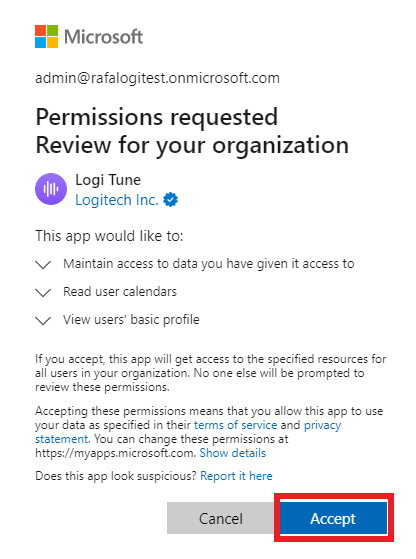Open the privacy statement link
Image resolution: width=416 pixels, height=559 pixels.
(322, 425)
